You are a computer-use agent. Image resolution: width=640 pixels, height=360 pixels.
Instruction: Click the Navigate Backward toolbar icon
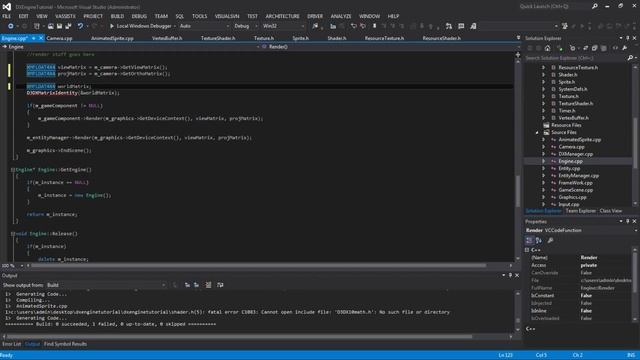[10, 26]
